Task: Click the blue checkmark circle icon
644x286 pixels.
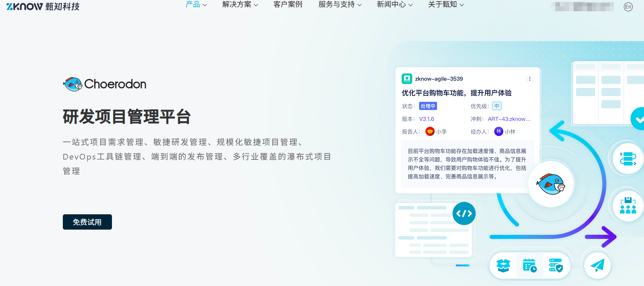Action: coord(638,118)
